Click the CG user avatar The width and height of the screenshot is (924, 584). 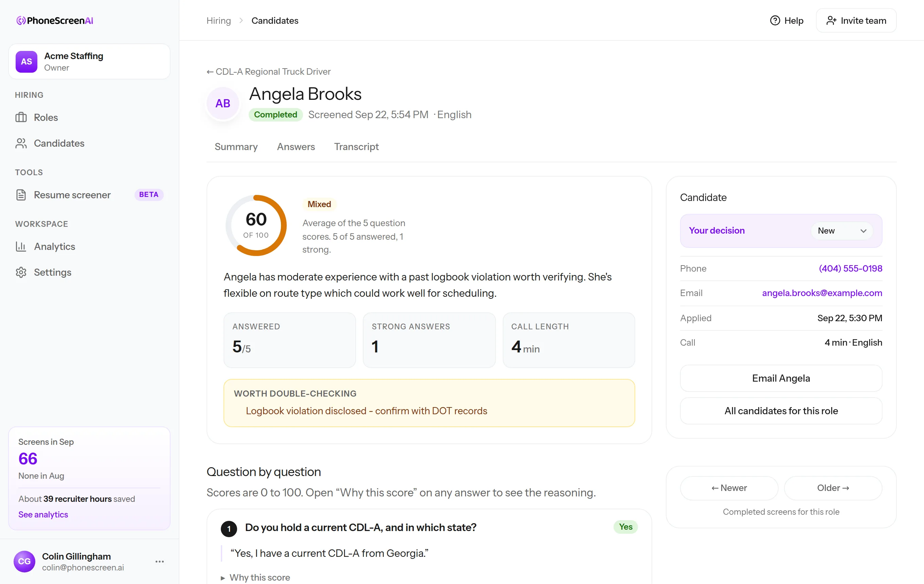[x=24, y=561]
